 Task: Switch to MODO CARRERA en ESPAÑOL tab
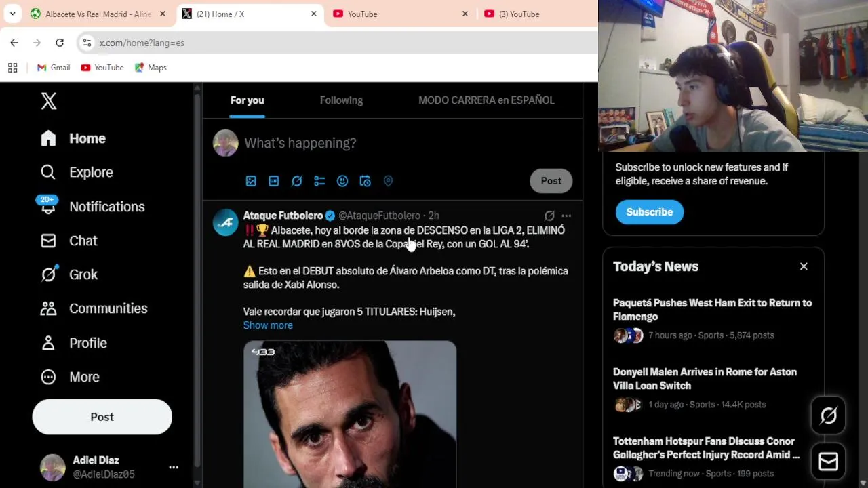click(486, 100)
